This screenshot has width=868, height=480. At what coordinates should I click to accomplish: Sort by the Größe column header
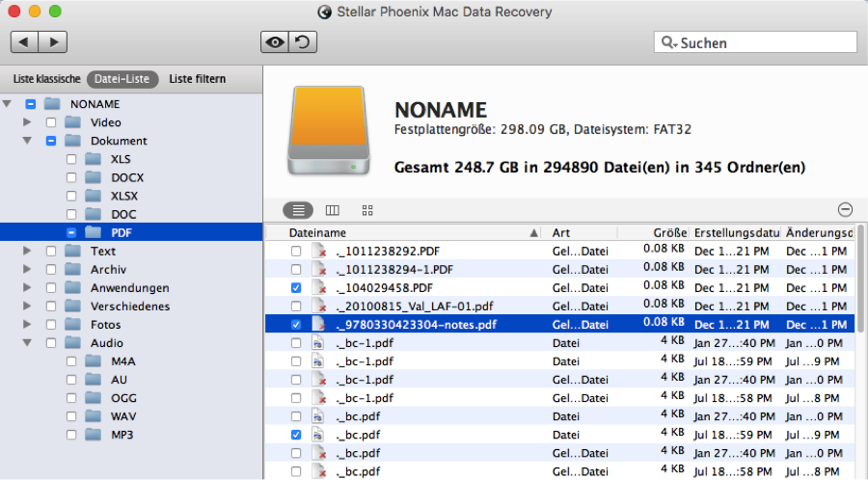(653, 233)
